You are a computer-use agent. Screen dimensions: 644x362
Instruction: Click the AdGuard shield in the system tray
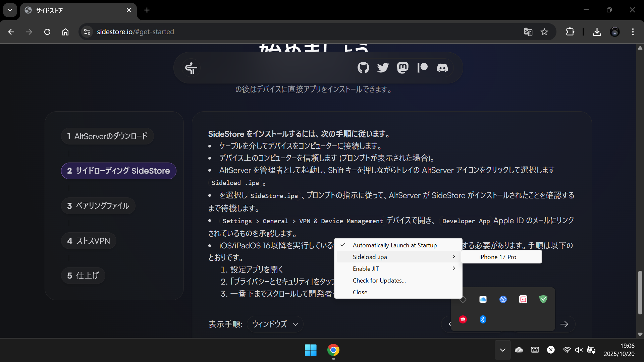pyautogui.click(x=543, y=299)
